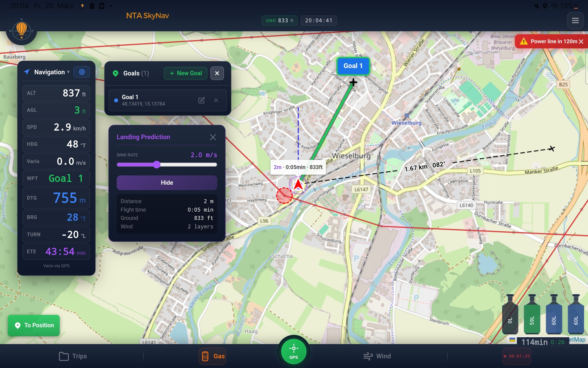Close the Goals panel

point(217,73)
